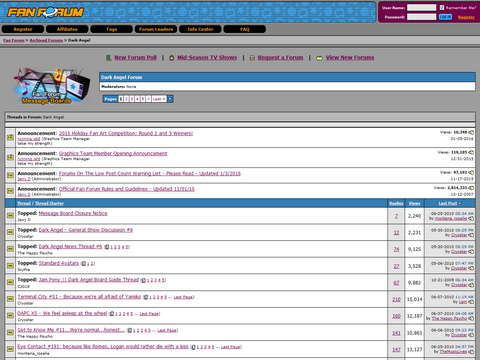Open the Forum Leaders menu item
This screenshot has width=480, height=360.
[x=156, y=29]
